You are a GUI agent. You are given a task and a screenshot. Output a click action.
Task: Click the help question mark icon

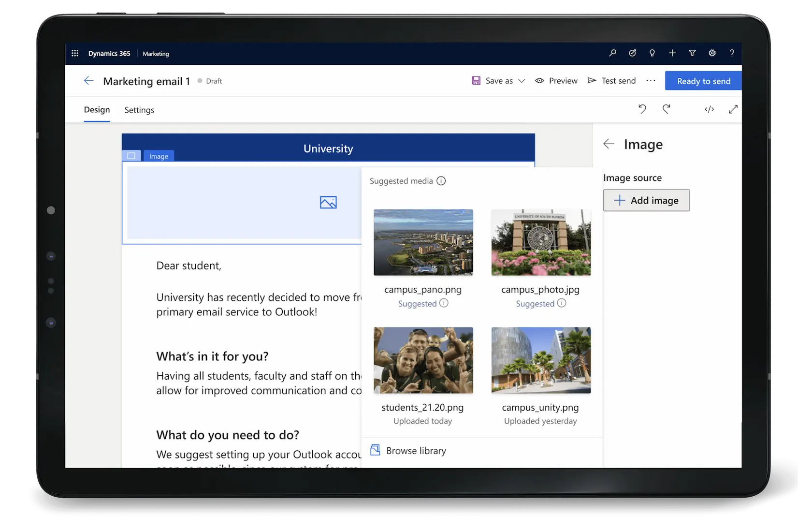click(x=732, y=53)
